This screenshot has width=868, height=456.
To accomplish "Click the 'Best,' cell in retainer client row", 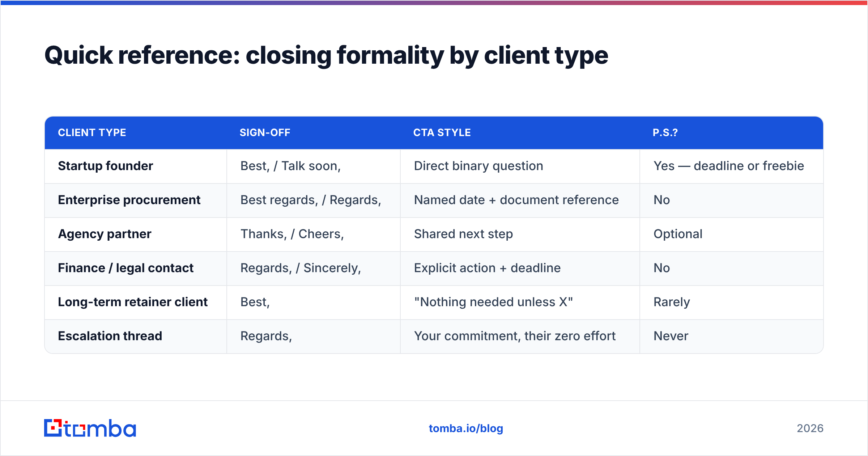I will (x=314, y=302).
